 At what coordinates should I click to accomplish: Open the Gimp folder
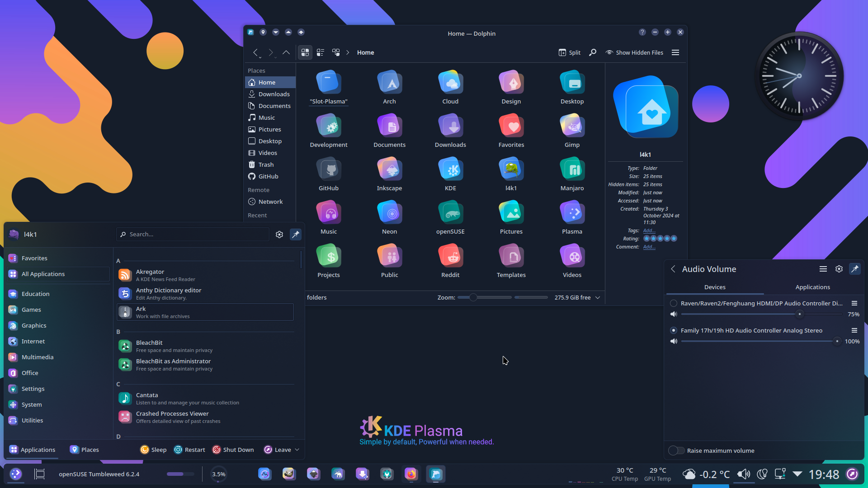pos(572,131)
